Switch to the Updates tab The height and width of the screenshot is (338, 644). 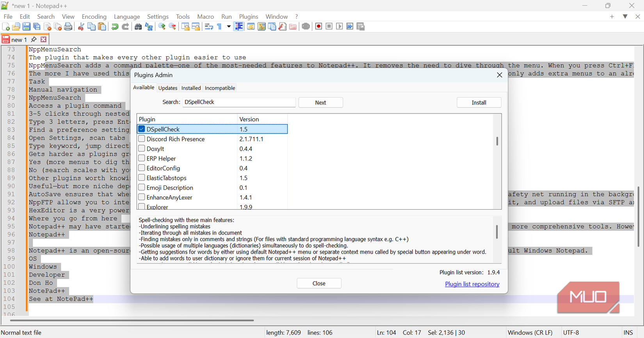coord(168,88)
